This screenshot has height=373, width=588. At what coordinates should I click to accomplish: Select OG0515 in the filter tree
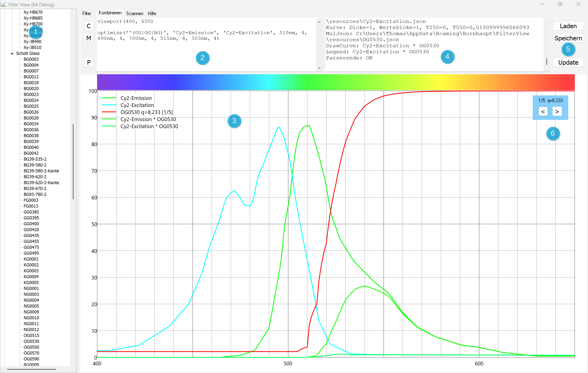point(31,335)
